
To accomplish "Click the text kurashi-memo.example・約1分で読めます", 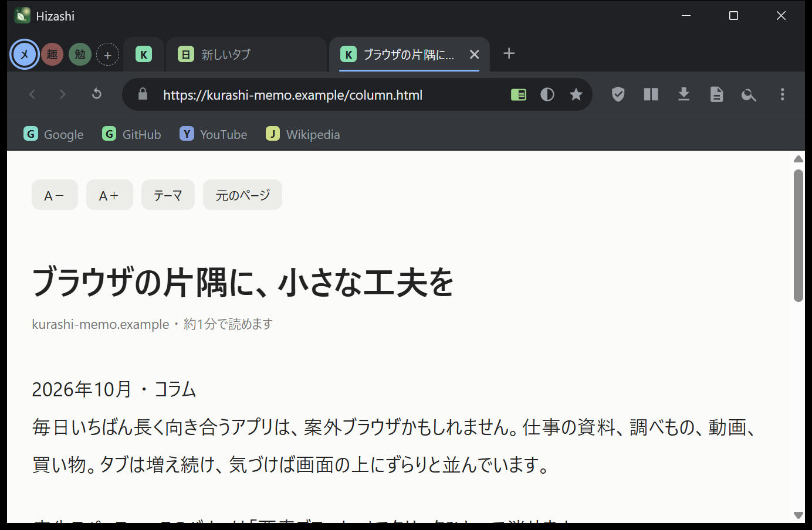I will click(x=153, y=324).
